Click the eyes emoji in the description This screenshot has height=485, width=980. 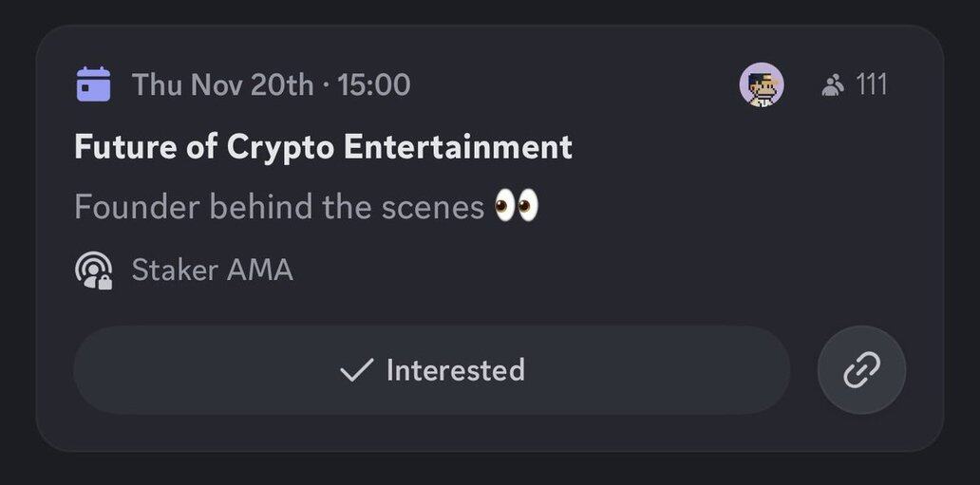pyautogui.click(x=517, y=206)
